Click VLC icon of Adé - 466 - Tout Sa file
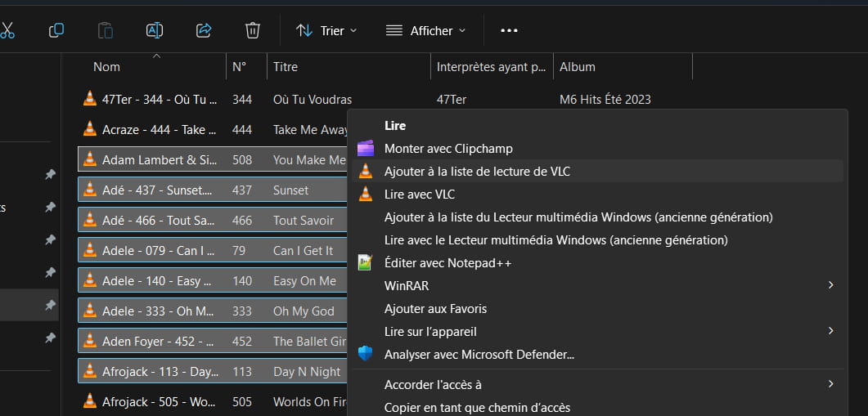This screenshot has height=416, width=868. (90, 220)
